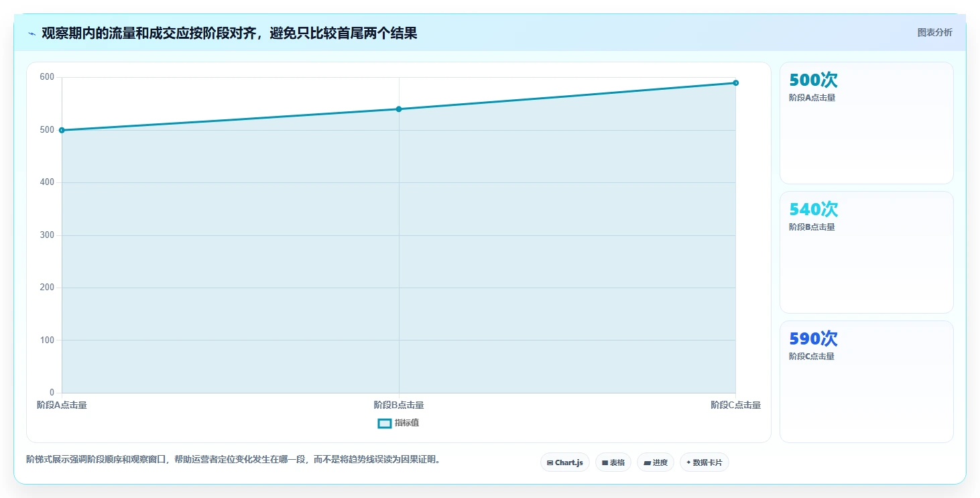Click the footer note starting 阶梯式展示

pos(235,460)
